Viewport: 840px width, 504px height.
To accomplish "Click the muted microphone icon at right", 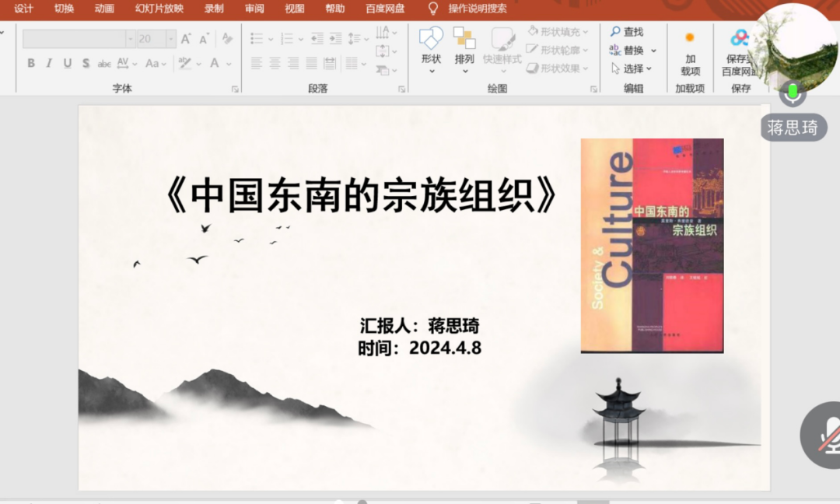I will tap(828, 435).
